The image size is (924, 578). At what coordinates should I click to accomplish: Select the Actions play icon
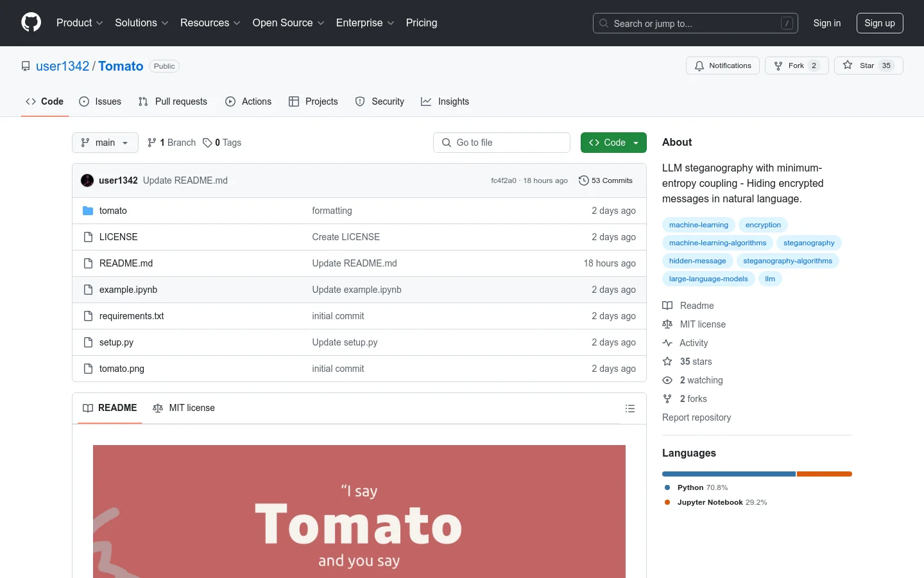[x=230, y=101]
